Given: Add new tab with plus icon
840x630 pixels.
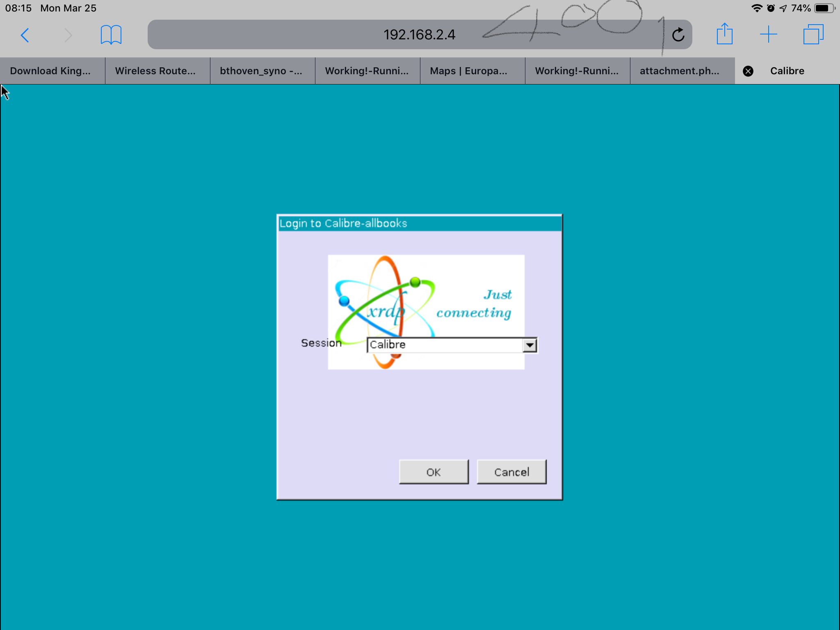Looking at the screenshot, I should 768,34.
